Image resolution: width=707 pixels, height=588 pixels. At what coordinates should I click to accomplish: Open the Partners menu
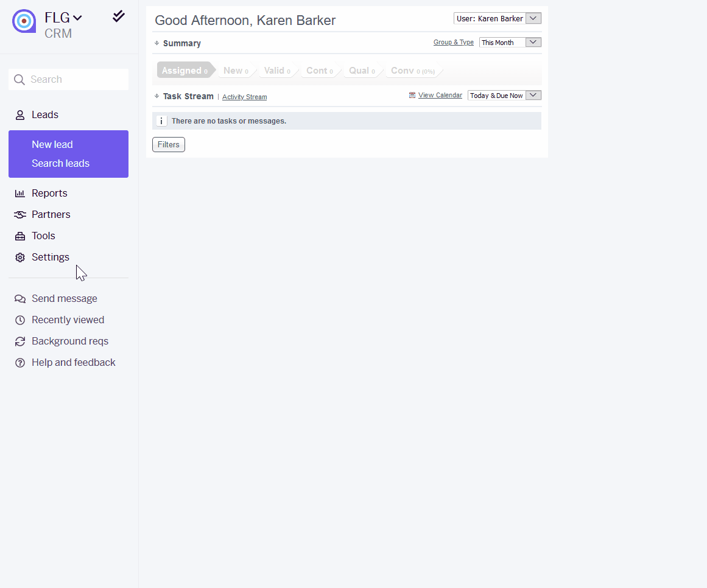click(51, 214)
